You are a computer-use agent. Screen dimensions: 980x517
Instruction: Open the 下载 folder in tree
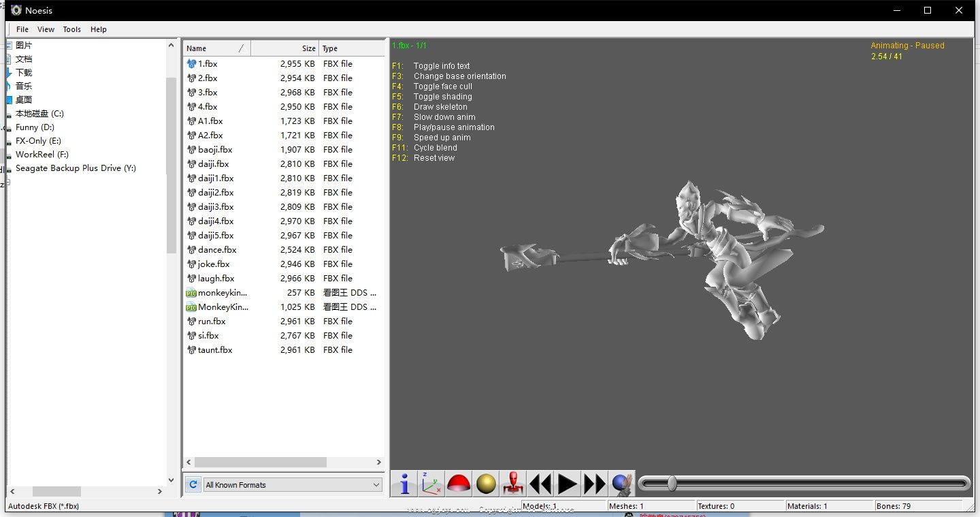pyautogui.click(x=24, y=72)
